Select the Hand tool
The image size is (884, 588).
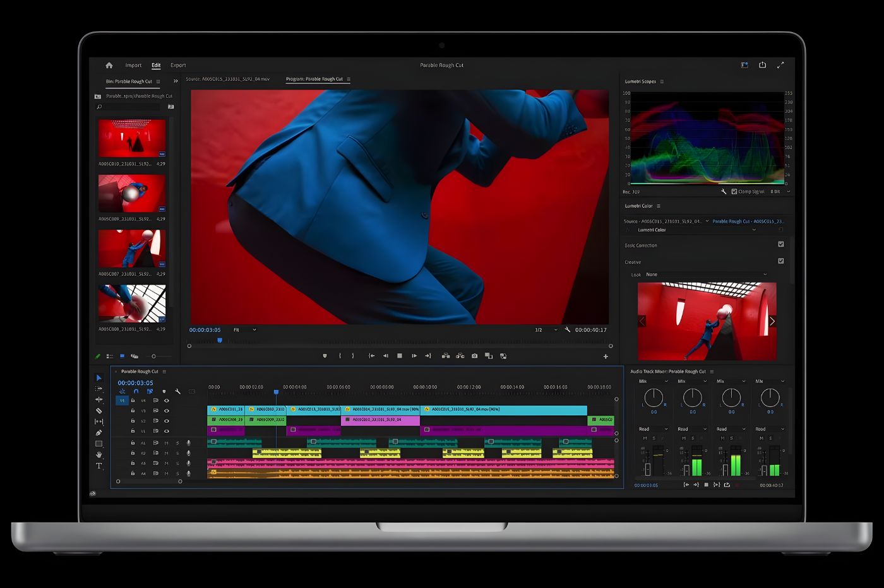click(99, 454)
